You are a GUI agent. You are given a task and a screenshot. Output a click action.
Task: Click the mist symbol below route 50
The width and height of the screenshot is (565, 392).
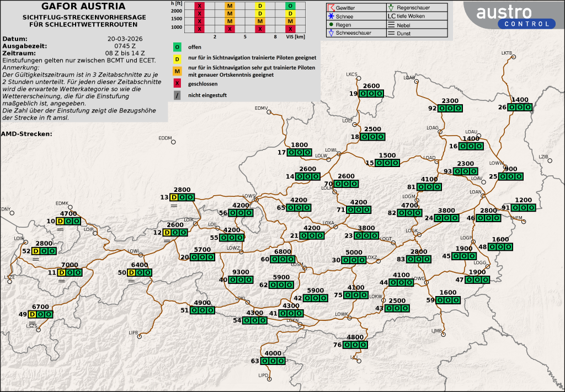coord(131,281)
